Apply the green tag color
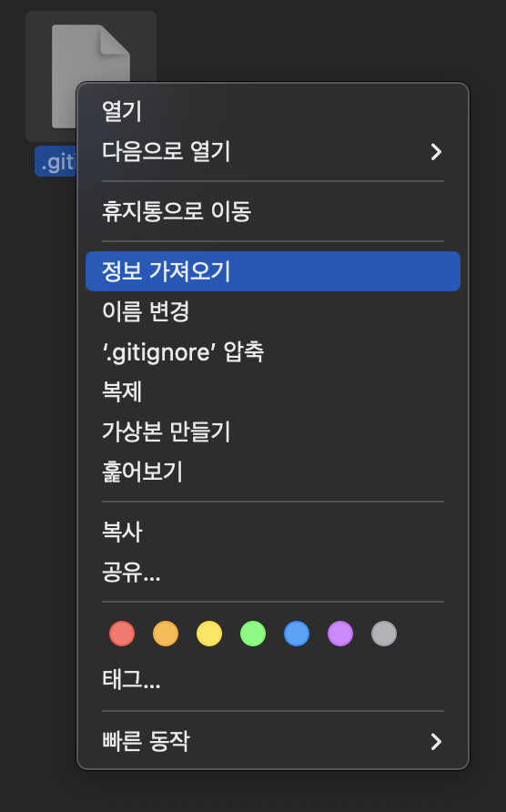 tap(253, 634)
